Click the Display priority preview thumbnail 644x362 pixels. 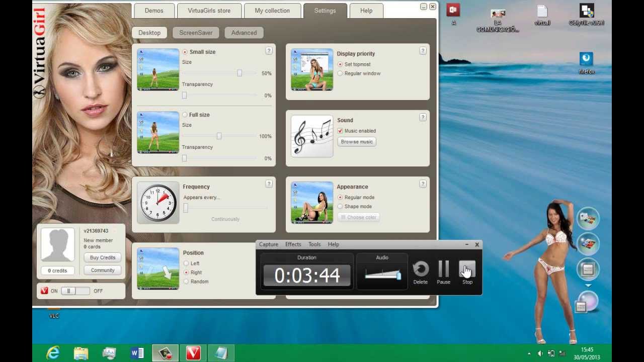312,69
